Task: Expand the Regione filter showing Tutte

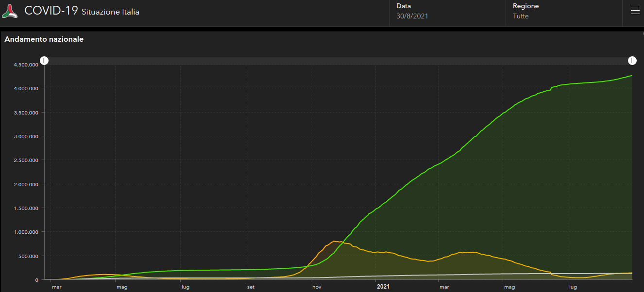Action: [x=563, y=11]
